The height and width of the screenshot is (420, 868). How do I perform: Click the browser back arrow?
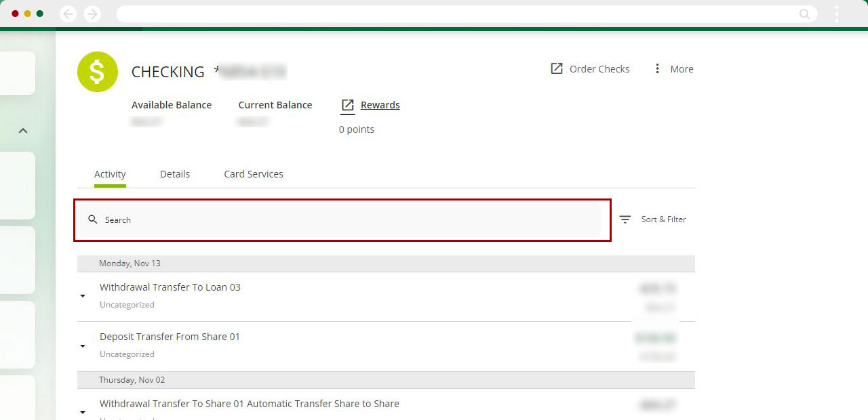(x=68, y=14)
